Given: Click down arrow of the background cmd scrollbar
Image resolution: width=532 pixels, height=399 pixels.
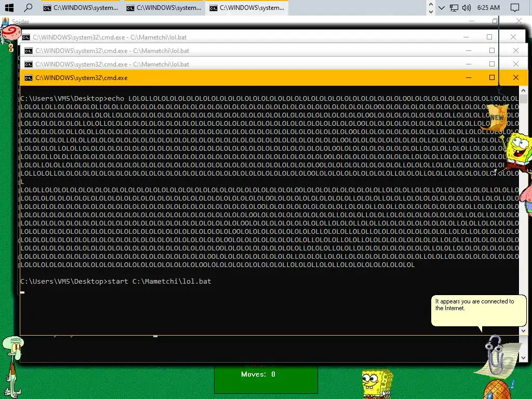Looking at the screenshot, I should coord(523,357).
